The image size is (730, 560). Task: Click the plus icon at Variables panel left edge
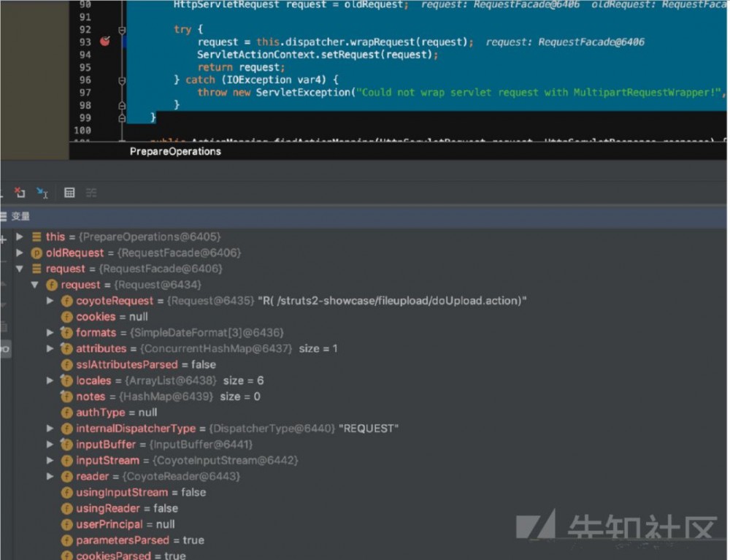tap(3, 239)
